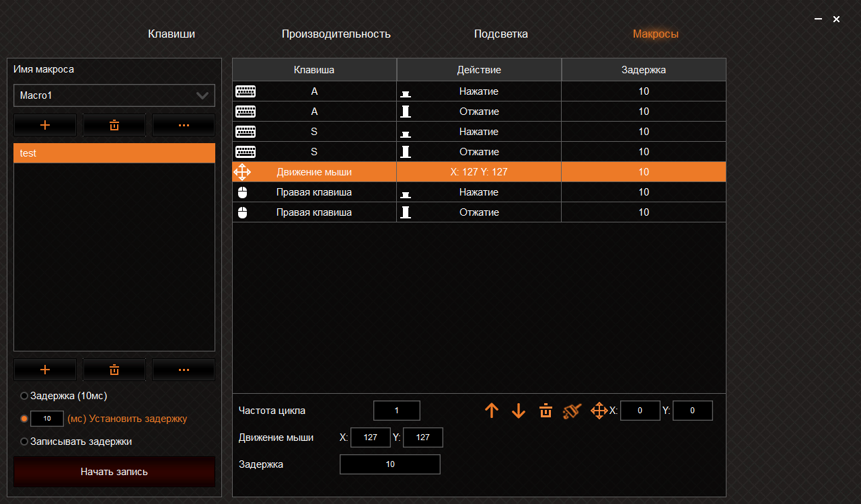Open more options with lower three-dots button
Screen dimensions: 861x504
184,370
